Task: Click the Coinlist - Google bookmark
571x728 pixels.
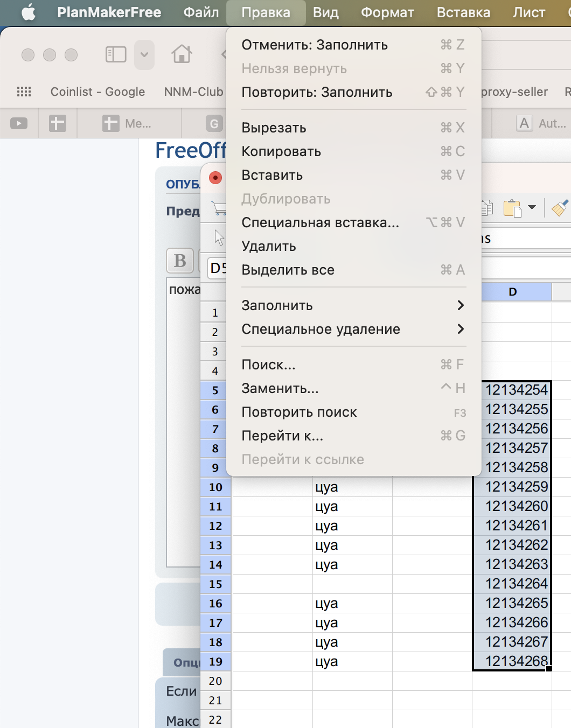Action: pos(98,92)
